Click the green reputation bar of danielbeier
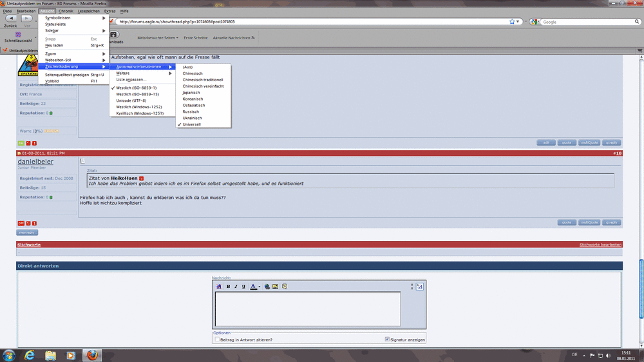 pyautogui.click(x=51, y=197)
